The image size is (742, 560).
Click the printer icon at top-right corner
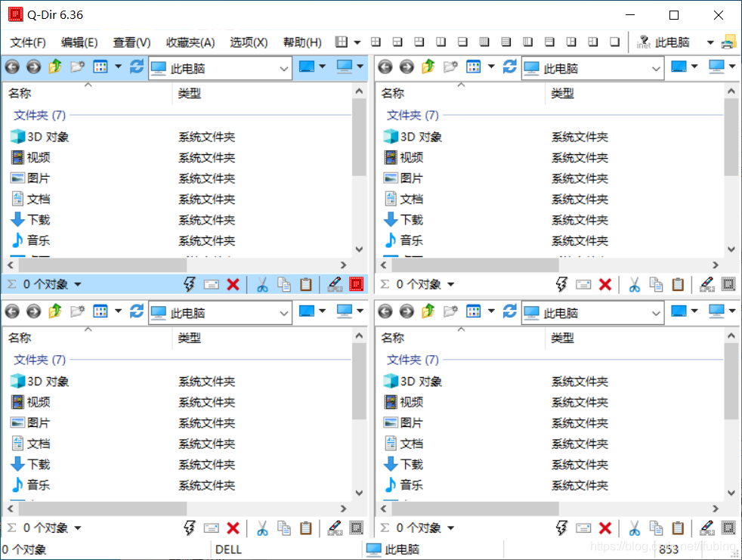728,42
